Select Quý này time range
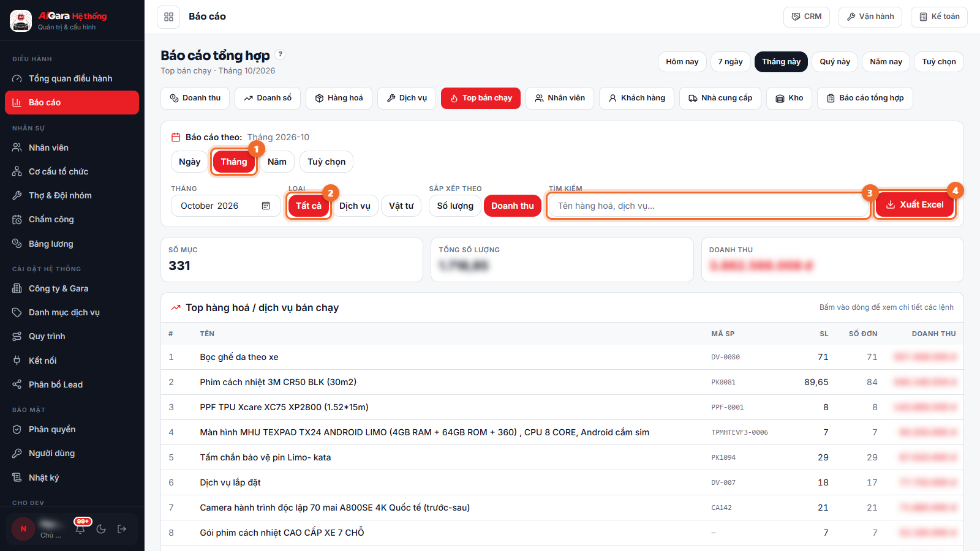This screenshot has height=551, width=980. (835, 62)
